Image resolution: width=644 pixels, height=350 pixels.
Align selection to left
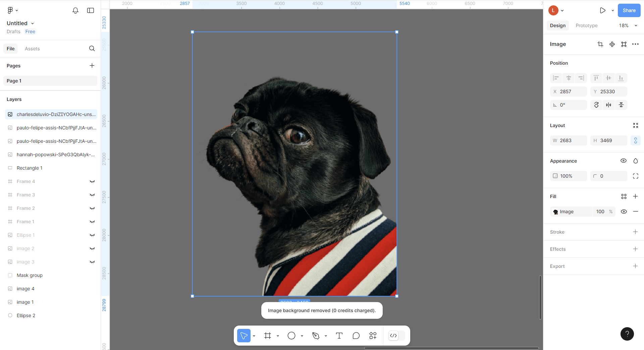click(556, 78)
